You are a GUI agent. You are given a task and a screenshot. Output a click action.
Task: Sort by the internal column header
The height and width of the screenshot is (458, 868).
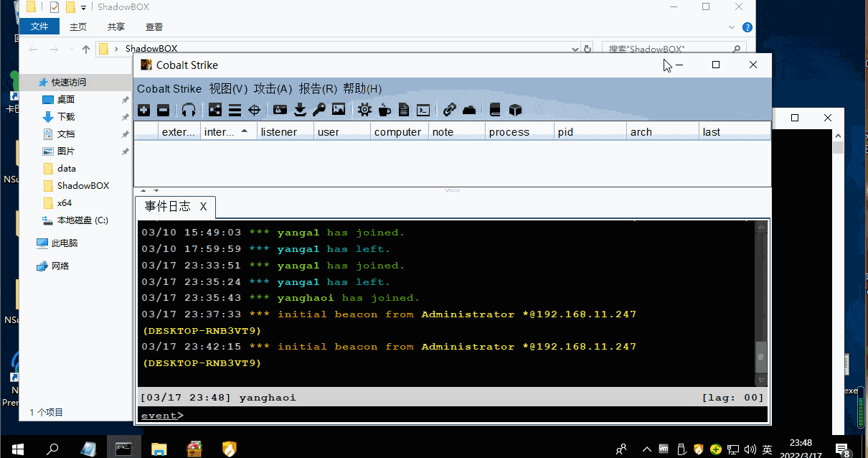click(228, 132)
